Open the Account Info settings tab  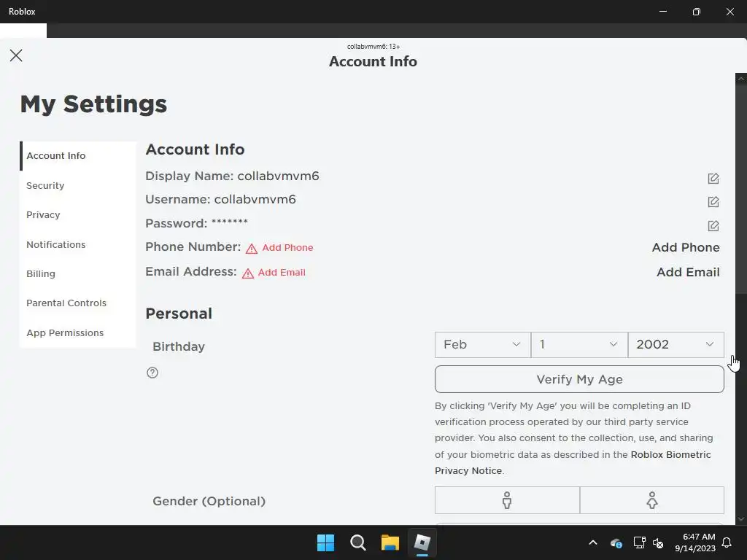77,156
